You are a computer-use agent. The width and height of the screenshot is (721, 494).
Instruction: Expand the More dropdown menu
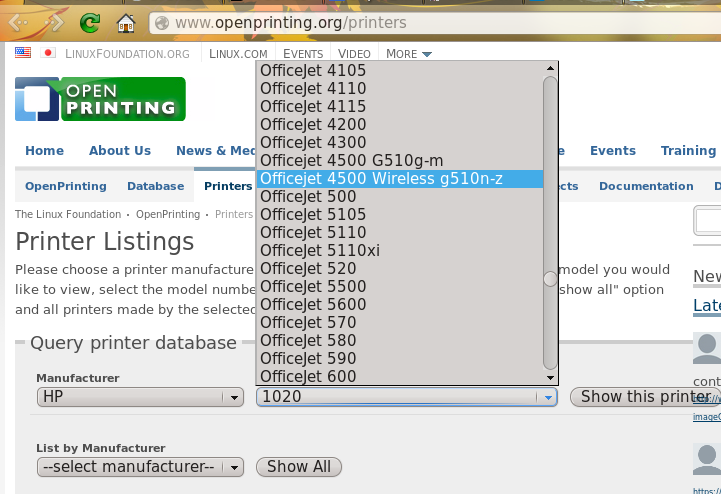409,54
